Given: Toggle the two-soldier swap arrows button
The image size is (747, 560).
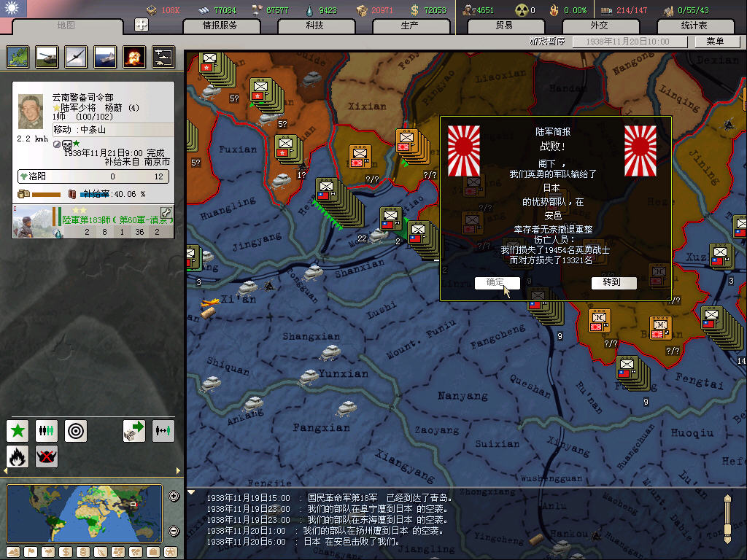Looking at the screenshot, I should tap(163, 431).
